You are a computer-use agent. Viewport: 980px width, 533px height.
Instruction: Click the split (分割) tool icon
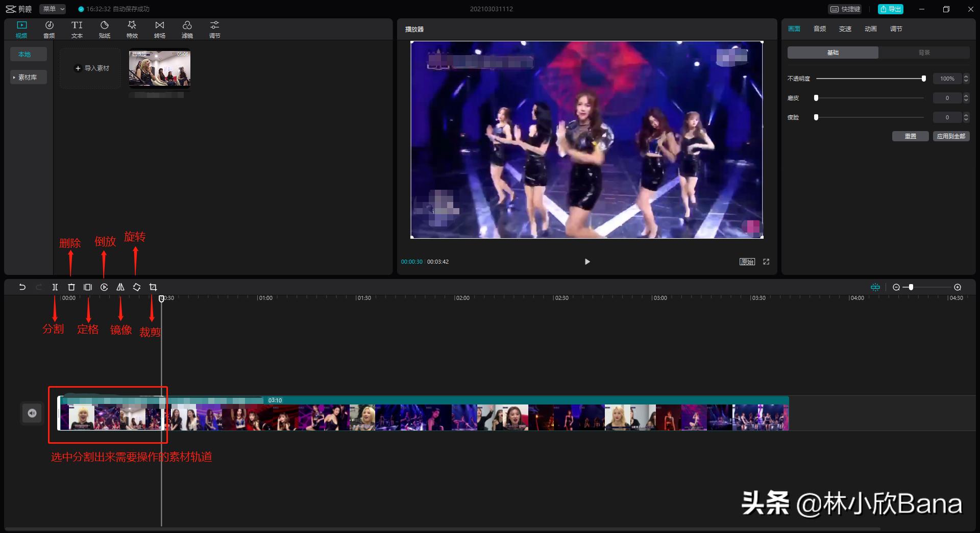click(55, 287)
